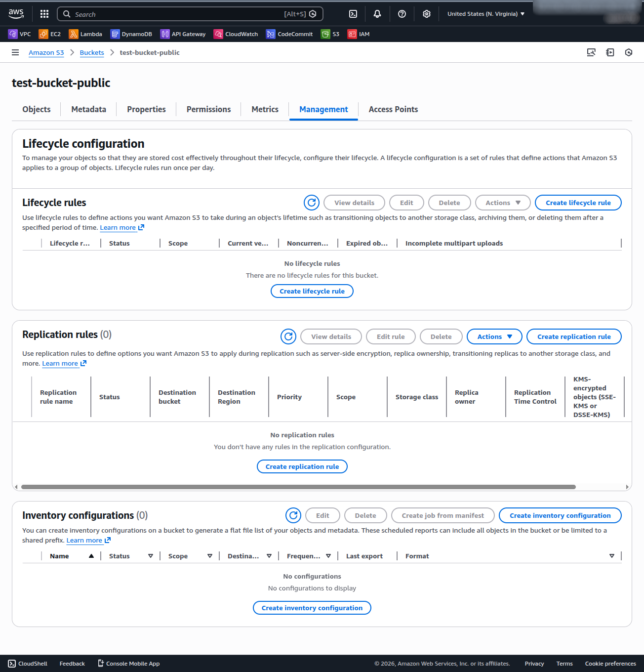Refresh the Replication rules list
Screen dimensions: 644x672
(x=288, y=336)
